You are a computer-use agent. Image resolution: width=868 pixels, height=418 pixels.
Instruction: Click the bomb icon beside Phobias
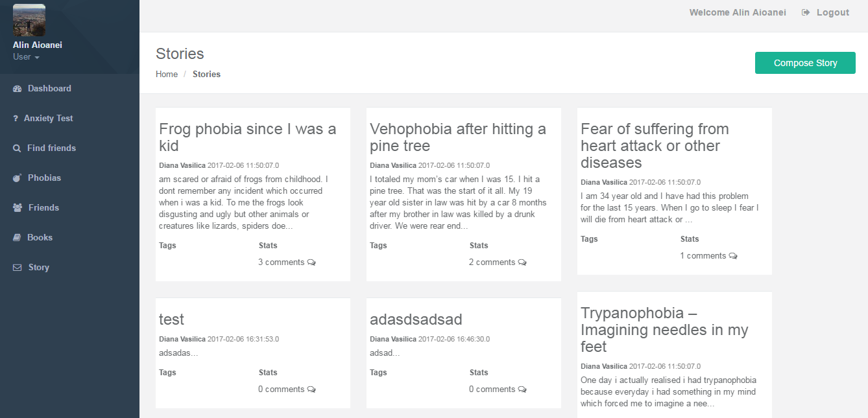pyautogui.click(x=18, y=178)
